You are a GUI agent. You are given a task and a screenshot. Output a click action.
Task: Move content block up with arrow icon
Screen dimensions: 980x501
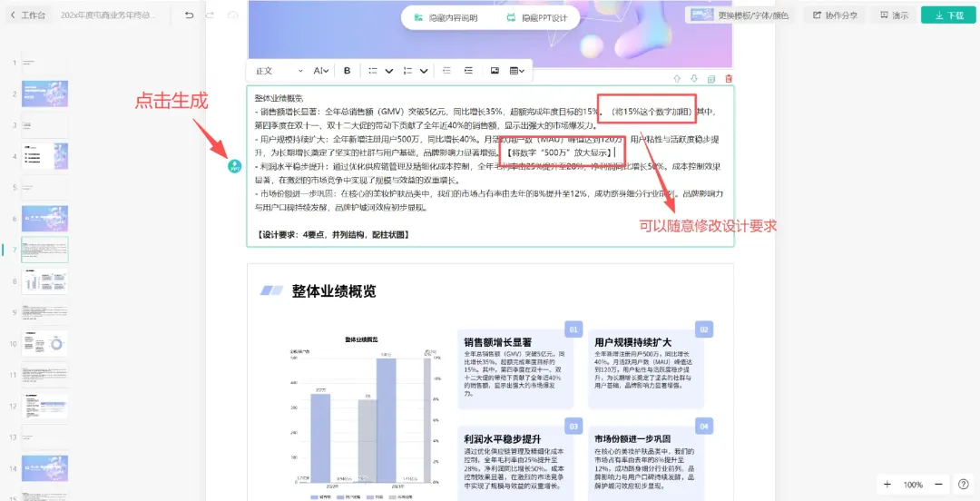click(x=677, y=79)
